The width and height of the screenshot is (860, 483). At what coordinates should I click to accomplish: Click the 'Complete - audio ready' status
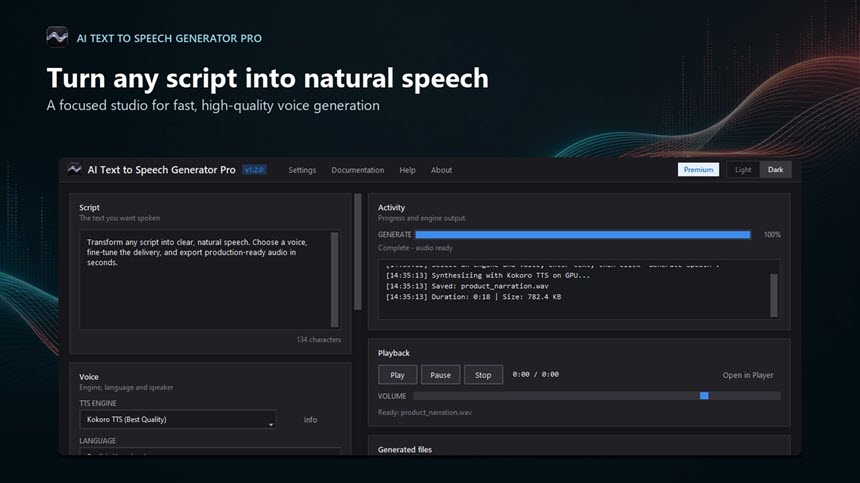pos(415,248)
